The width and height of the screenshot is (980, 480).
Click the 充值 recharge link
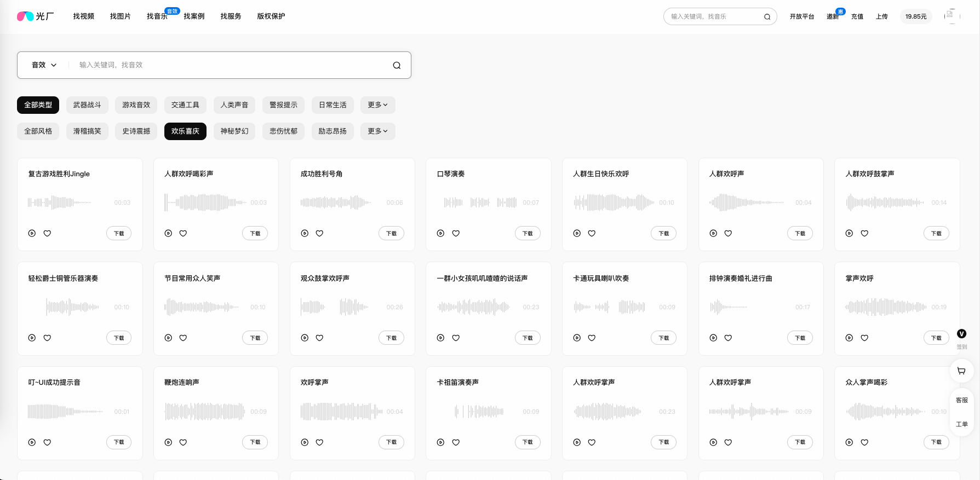[x=857, y=17]
